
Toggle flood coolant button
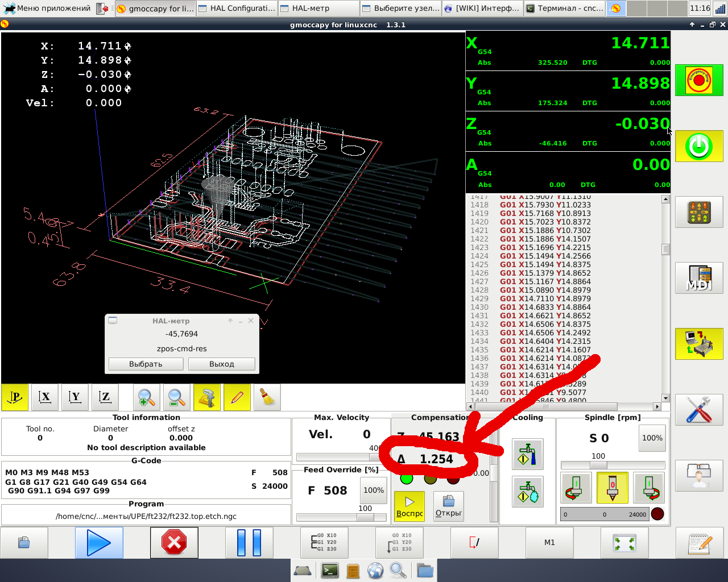pyautogui.click(x=528, y=454)
